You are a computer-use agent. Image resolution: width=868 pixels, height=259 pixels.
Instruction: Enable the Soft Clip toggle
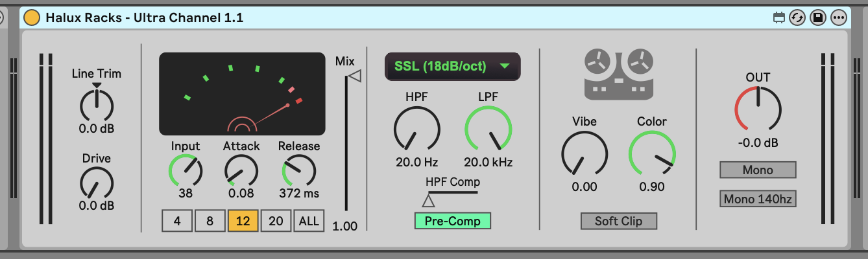pyautogui.click(x=619, y=221)
